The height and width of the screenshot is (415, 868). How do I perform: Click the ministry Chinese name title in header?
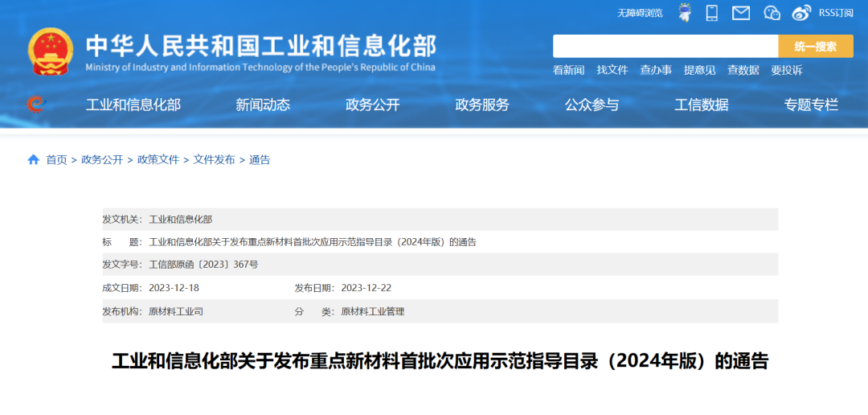[x=261, y=45]
